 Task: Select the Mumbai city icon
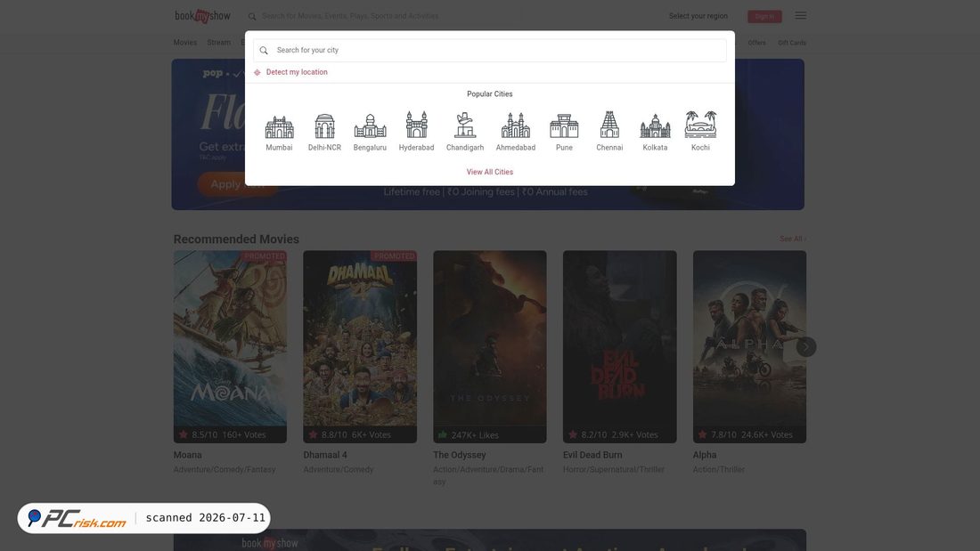tap(279, 126)
